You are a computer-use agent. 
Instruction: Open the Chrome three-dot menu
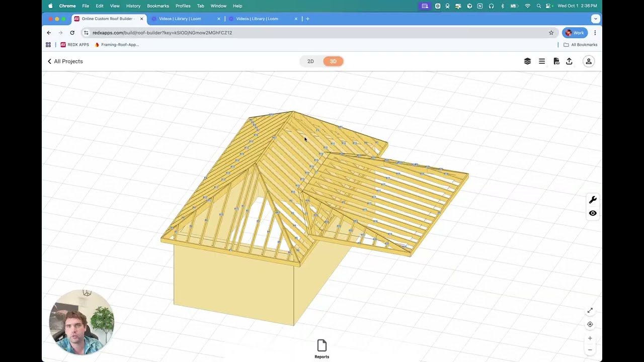tap(595, 33)
